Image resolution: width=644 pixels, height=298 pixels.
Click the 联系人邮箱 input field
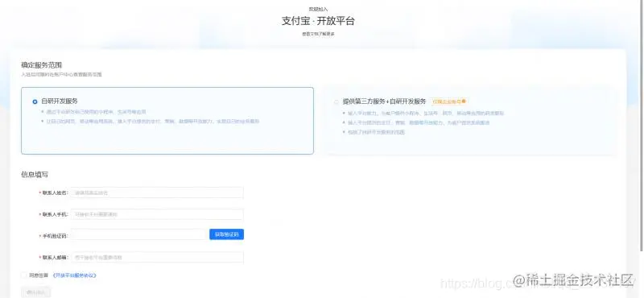click(157, 257)
